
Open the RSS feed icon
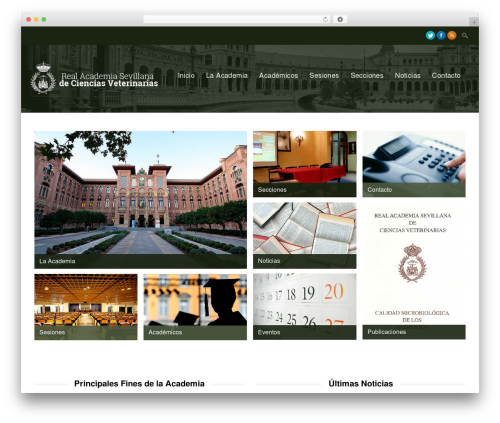click(452, 35)
